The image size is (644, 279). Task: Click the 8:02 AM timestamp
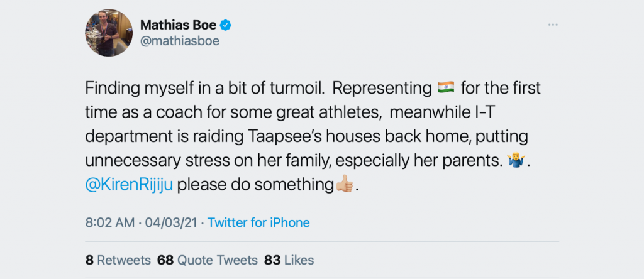pos(109,222)
